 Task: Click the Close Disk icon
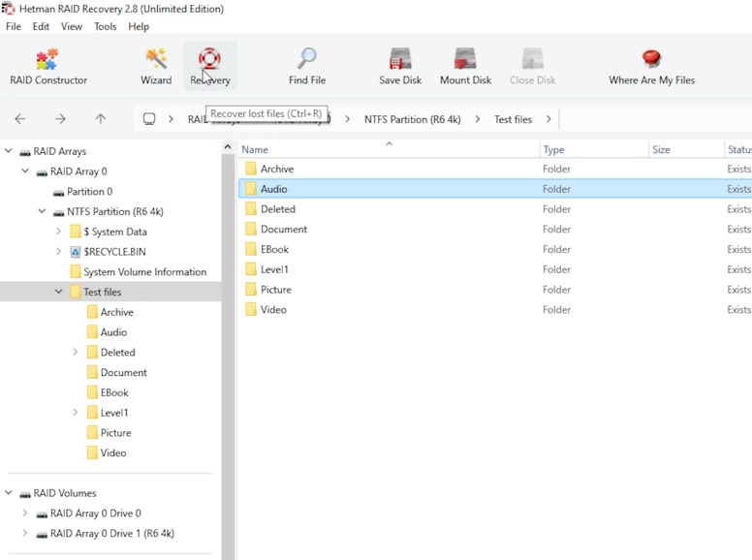(x=532, y=59)
